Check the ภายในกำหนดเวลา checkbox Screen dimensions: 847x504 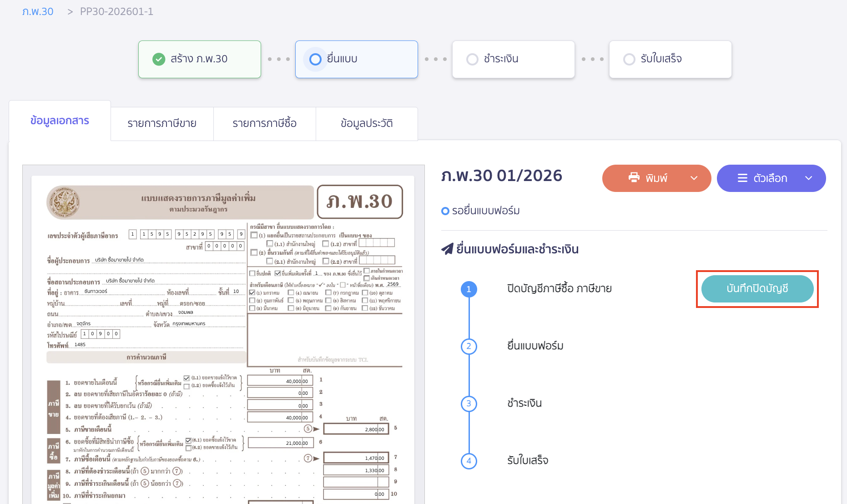tap(366, 272)
